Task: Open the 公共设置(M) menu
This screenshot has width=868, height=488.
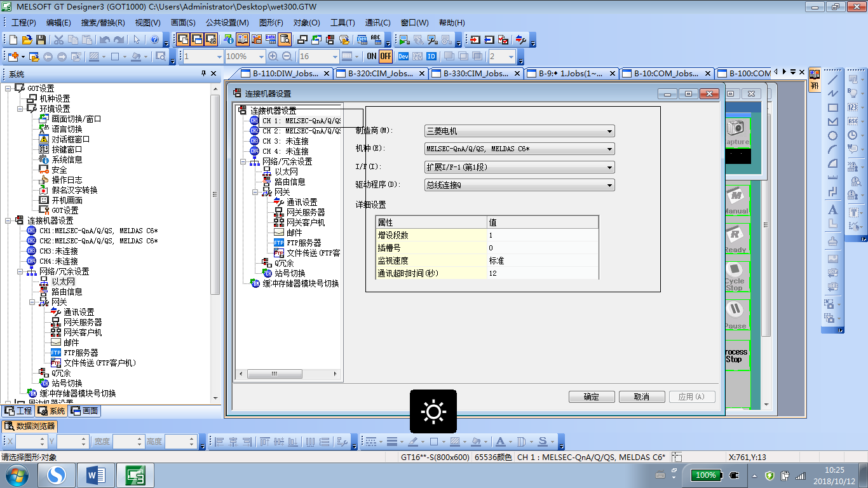Action: pos(227,22)
